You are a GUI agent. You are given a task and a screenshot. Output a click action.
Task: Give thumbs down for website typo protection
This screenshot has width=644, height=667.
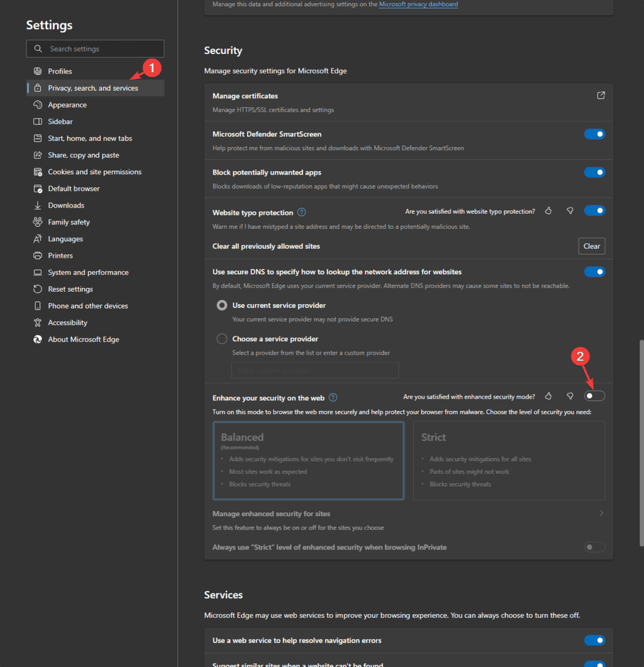[570, 211]
